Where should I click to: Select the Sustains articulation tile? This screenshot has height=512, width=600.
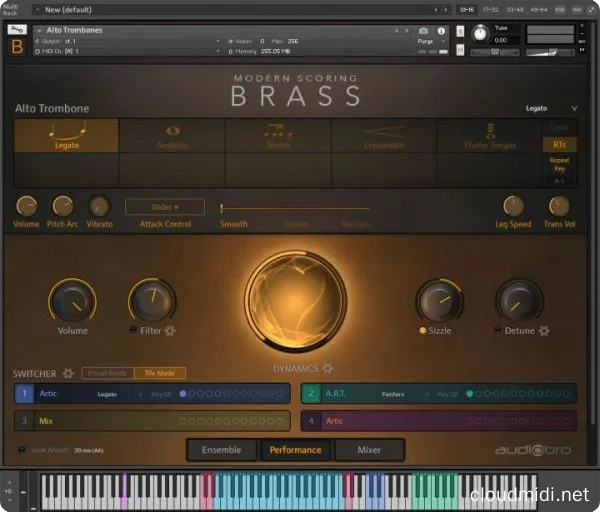(x=173, y=136)
